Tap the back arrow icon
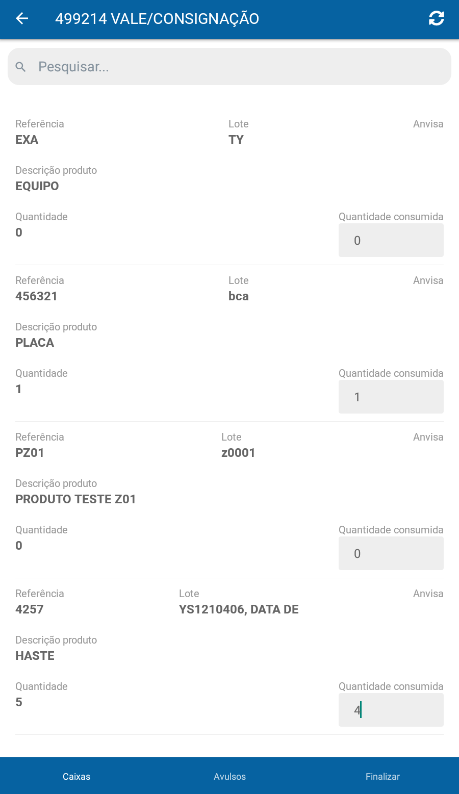 click(x=22, y=19)
